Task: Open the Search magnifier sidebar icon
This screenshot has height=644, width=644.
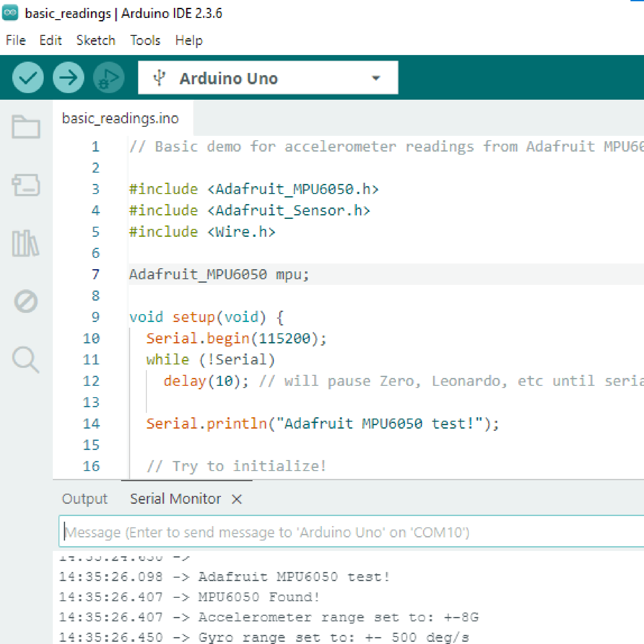Action: pyautogui.click(x=26, y=360)
